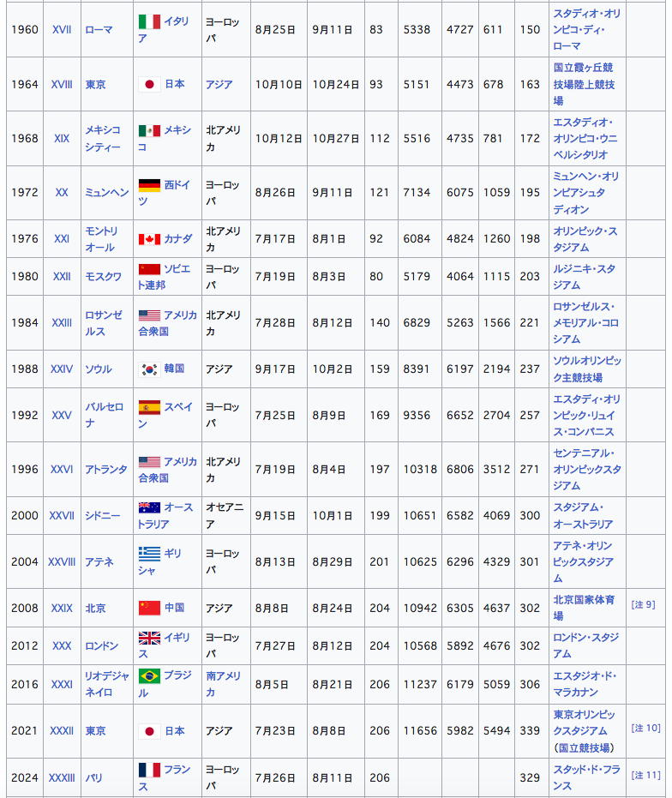Open the ミュンヘン city link
The width and height of the screenshot is (672, 798).
click(106, 192)
